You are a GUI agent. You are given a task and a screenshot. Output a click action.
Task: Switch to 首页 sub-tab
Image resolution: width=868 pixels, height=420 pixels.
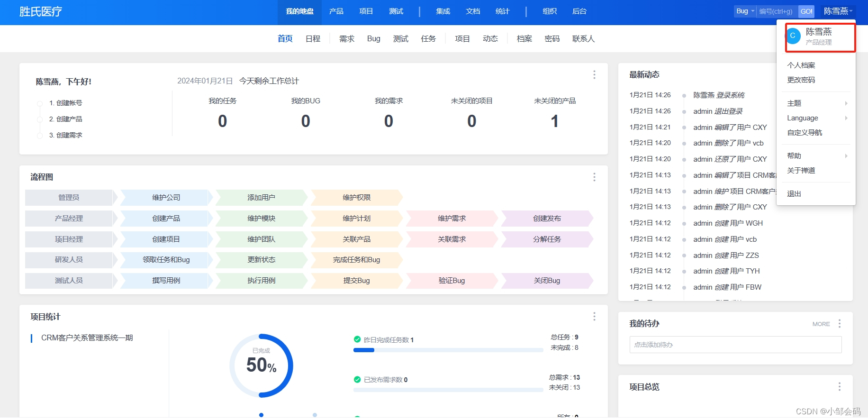(285, 39)
